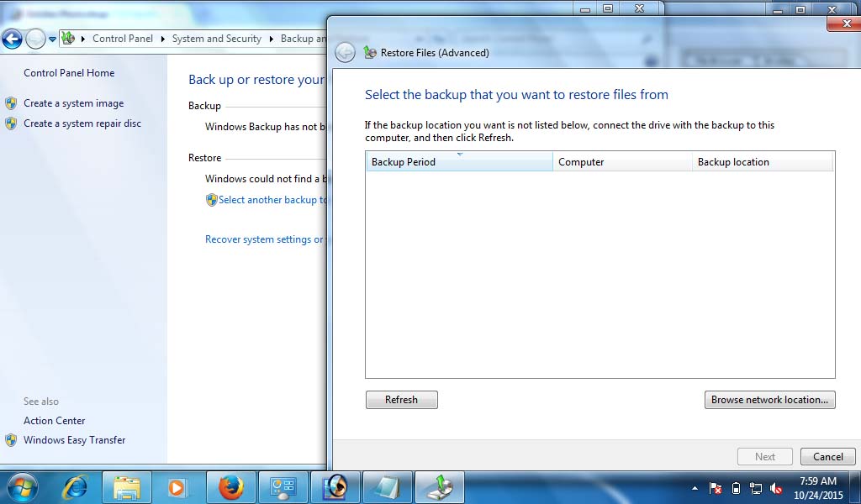Show hidden system tray icons

click(695, 487)
